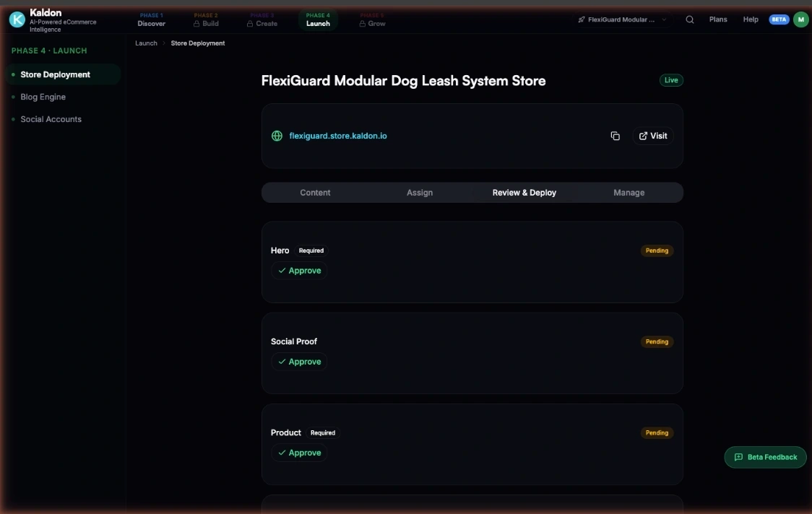The image size is (812, 514).
Task: Switch to Assign tab
Action: click(x=420, y=193)
